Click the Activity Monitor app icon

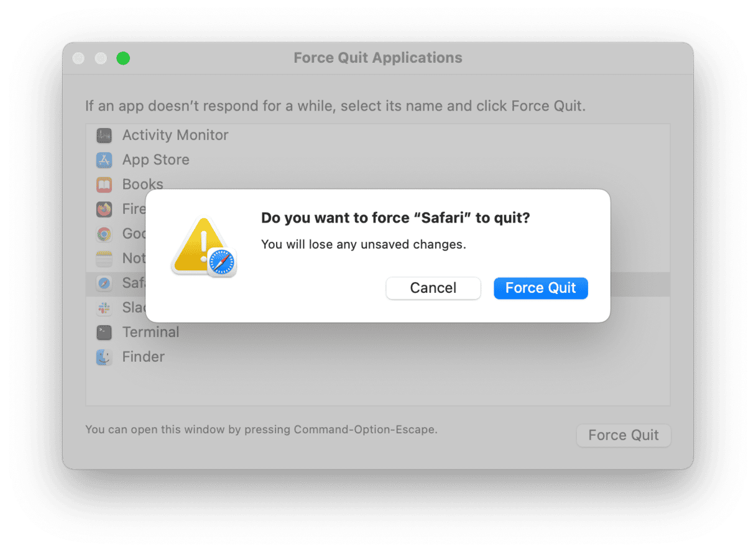(x=104, y=136)
